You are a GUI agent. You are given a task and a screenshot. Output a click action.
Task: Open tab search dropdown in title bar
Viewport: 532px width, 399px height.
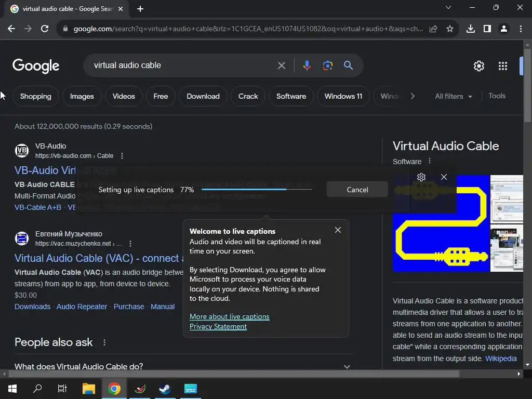point(448,7)
